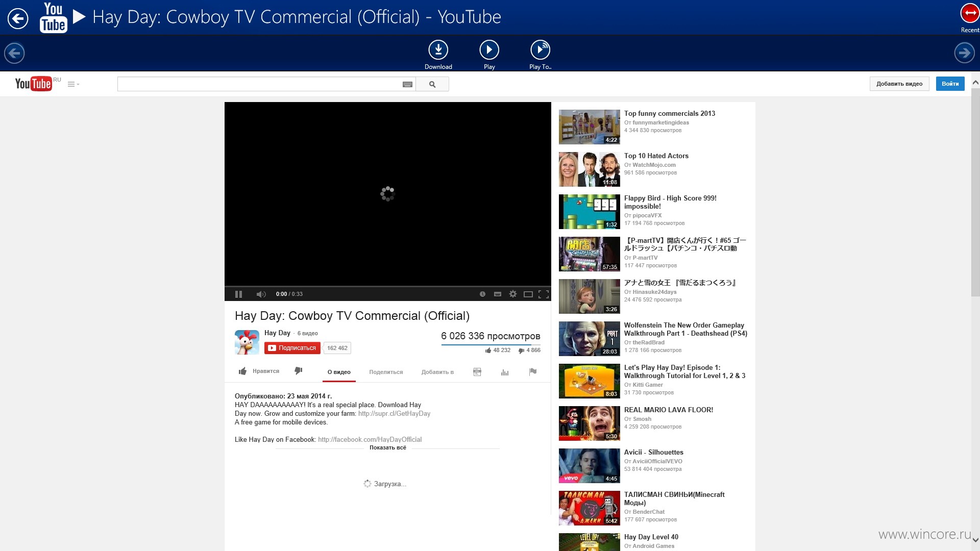Image resolution: width=980 pixels, height=551 pixels.
Task: Click the page scrollbar down arrow
Action: pos(975,540)
